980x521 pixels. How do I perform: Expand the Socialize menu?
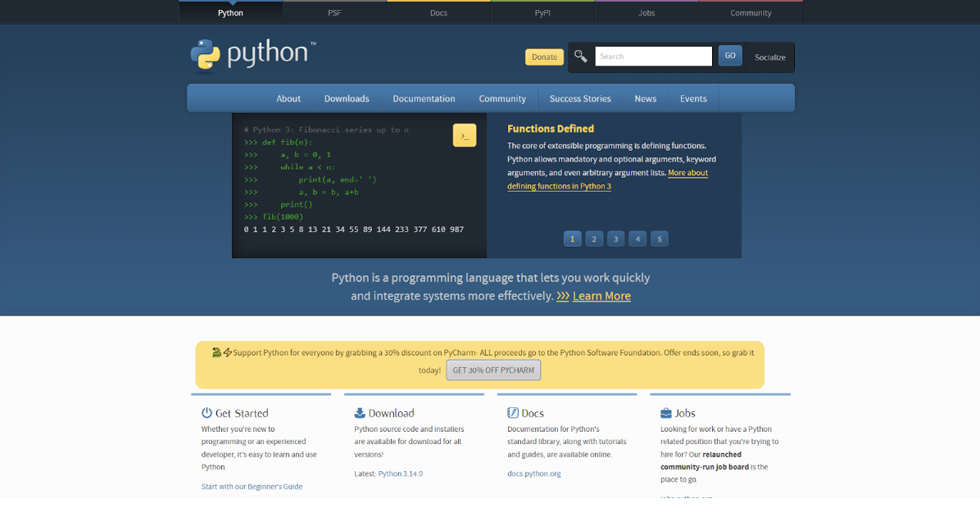[x=769, y=57]
